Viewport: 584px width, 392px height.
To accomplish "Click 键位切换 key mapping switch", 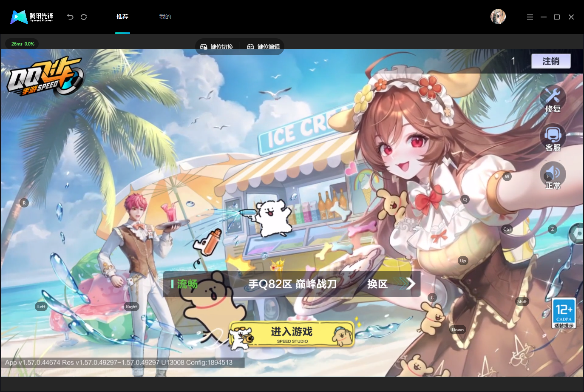I will [217, 47].
